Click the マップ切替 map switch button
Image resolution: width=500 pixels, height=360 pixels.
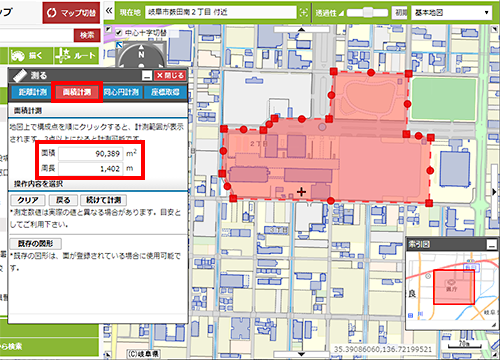coord(71,13)
